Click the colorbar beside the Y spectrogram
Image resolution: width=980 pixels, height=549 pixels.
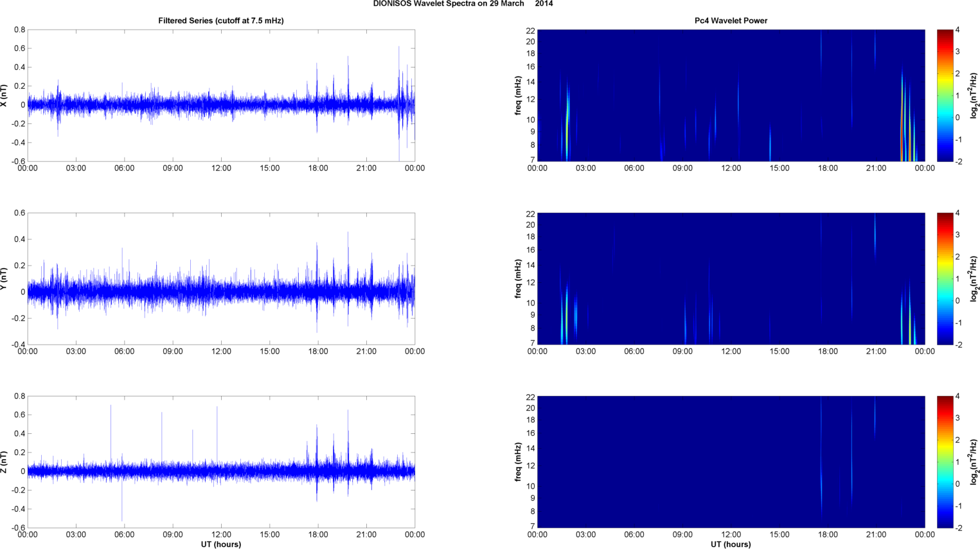click(945, 278)
